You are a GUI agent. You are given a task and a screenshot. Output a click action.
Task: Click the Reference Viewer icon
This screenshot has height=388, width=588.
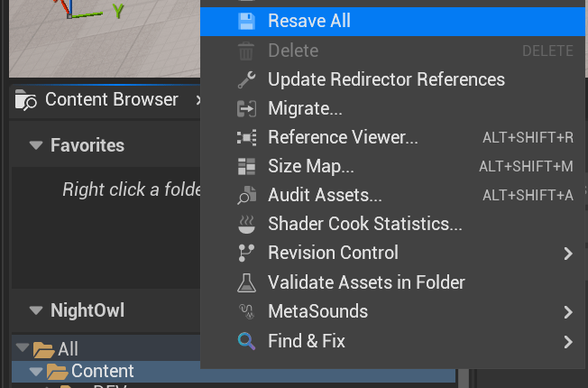tap(246, 138)
